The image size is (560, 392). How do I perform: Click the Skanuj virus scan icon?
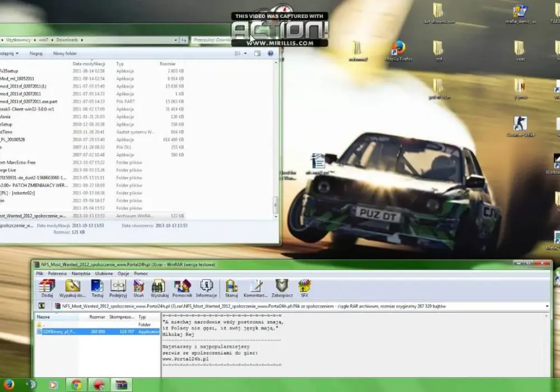pos(231,288)
